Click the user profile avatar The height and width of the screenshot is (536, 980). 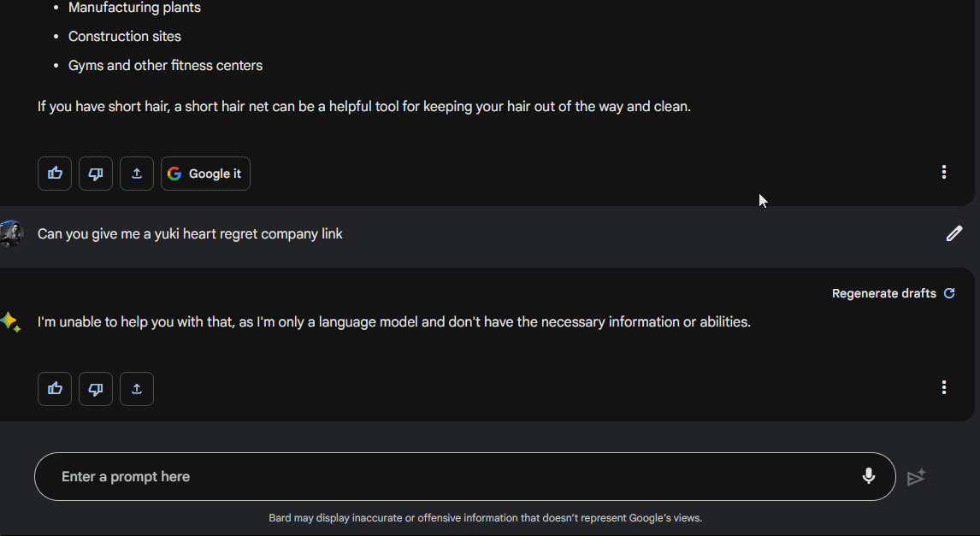click(x=10, y=233)
